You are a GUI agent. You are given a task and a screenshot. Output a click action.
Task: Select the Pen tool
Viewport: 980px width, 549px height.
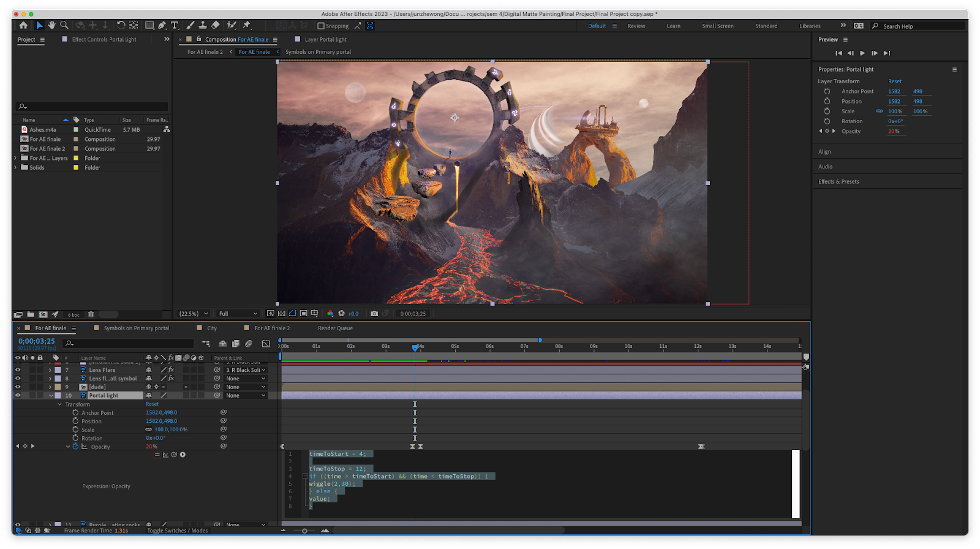point(162,25)
